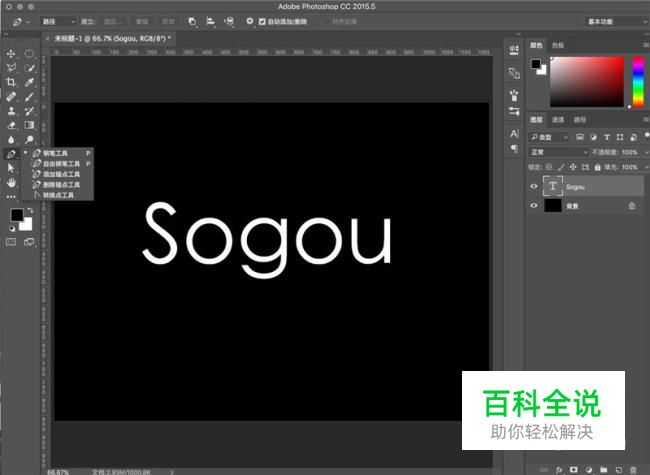The height and width of the screenshot is (475, 650).
Task: Open Character panel A icon
Action: [x=514, y=134]
